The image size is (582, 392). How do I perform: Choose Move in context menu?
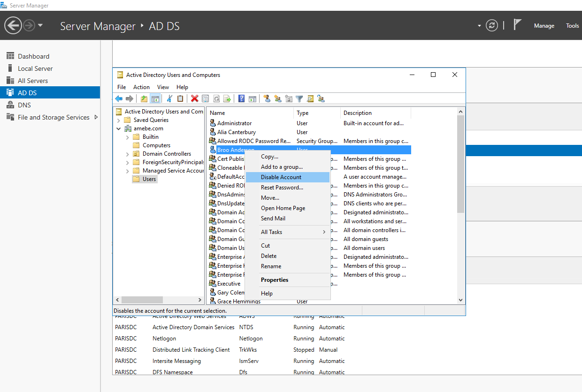288,198
